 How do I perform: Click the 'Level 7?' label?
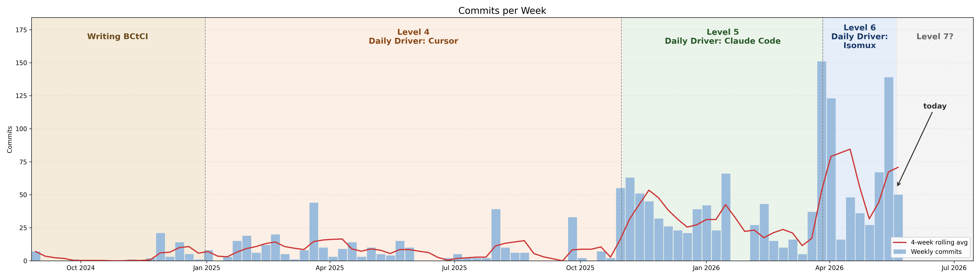click(x=935, y=36)
